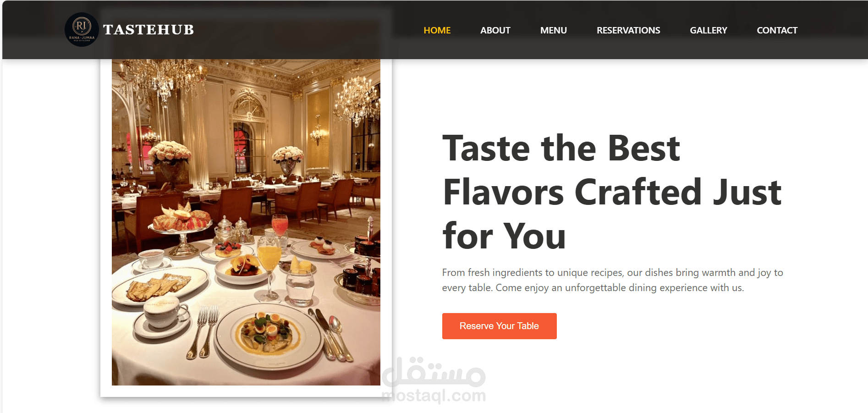868x413 pixels.
Task: Open the RESERVATIONS nav link
Action: [628, 30]
